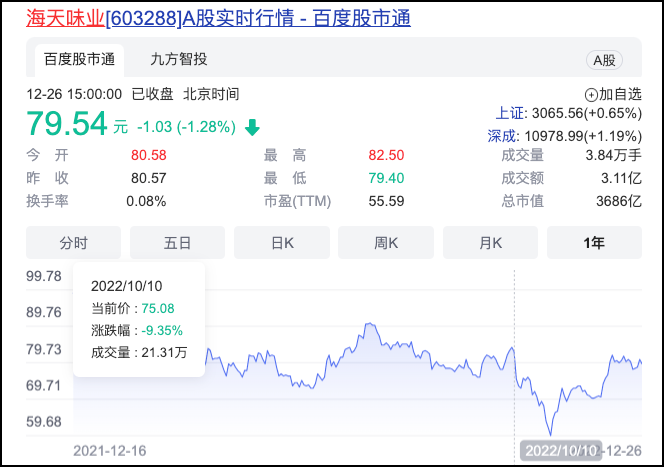
Task: Click the 成交额 value 3.11亿
Action: [621, 178]
